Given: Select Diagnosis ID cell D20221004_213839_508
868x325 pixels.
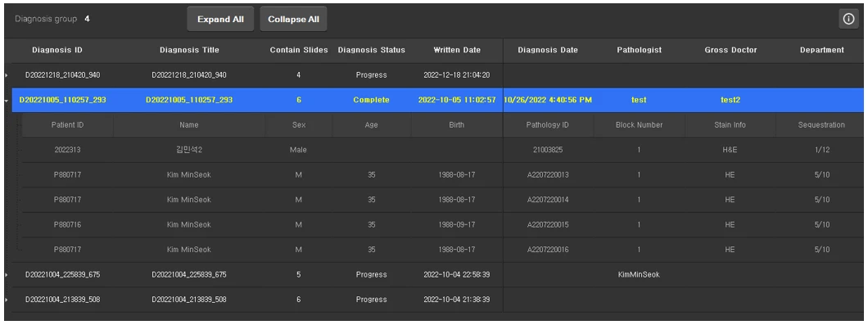Looking at the screenshot, I should point(62,300).
